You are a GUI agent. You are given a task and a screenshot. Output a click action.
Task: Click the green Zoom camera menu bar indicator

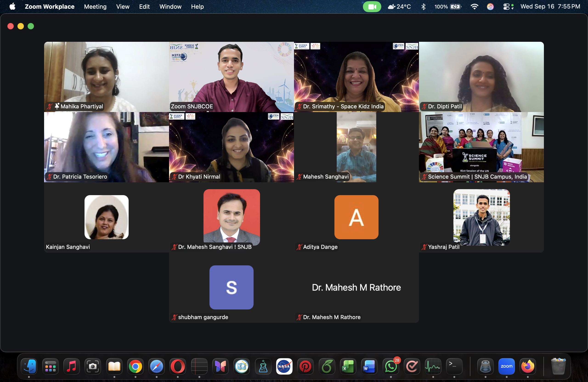(372, 7)
